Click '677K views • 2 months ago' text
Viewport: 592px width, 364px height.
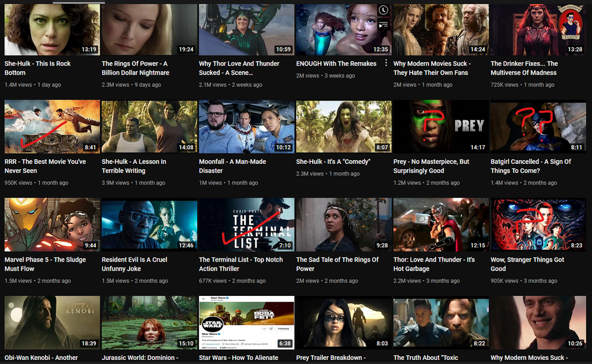pos(232,281)
